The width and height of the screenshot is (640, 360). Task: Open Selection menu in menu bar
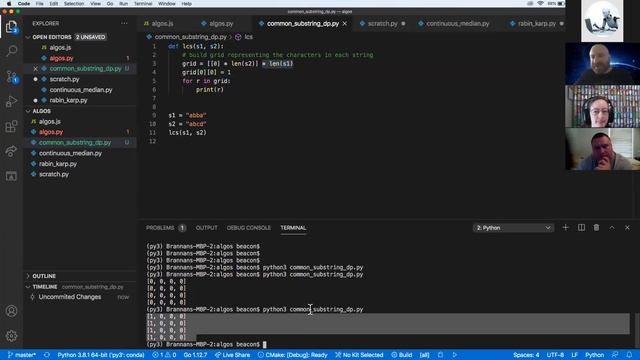click(x=74, y=4)
